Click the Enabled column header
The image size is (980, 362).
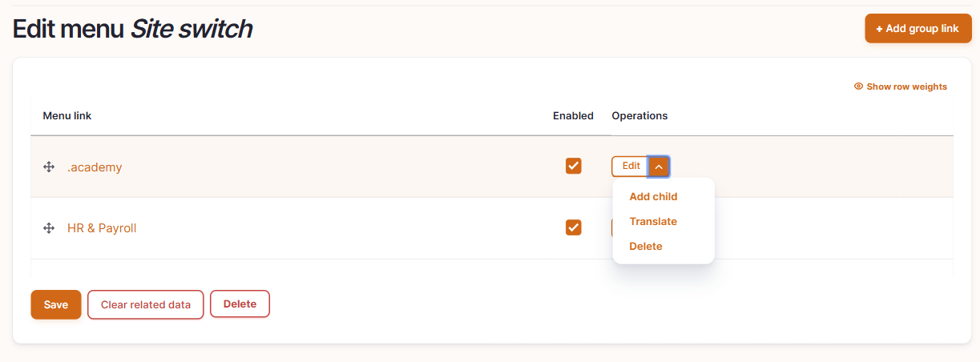tap(573, 115)
